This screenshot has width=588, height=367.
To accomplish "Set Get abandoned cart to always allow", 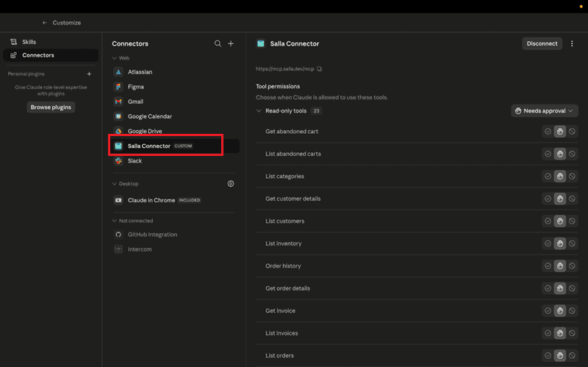I will [548, 132].
